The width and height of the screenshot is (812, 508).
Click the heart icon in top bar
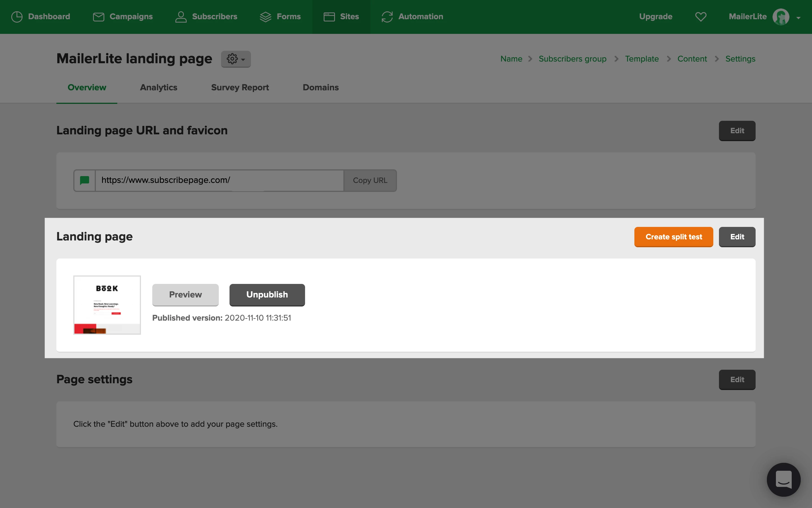(701, 16)
